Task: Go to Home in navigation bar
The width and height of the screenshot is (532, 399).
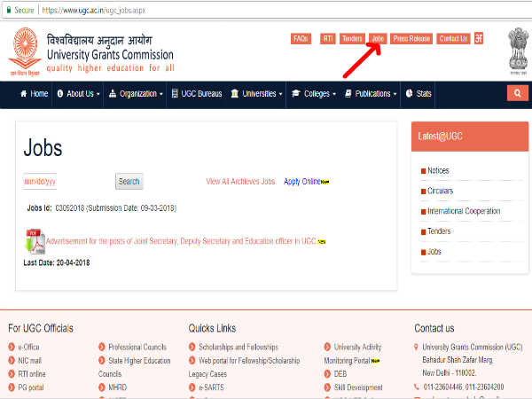Action: 35,94
